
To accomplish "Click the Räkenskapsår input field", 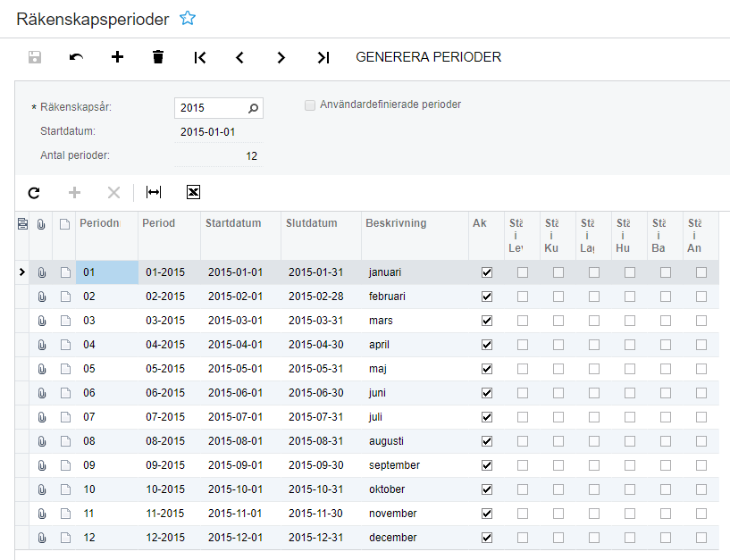I will point(210,108).
